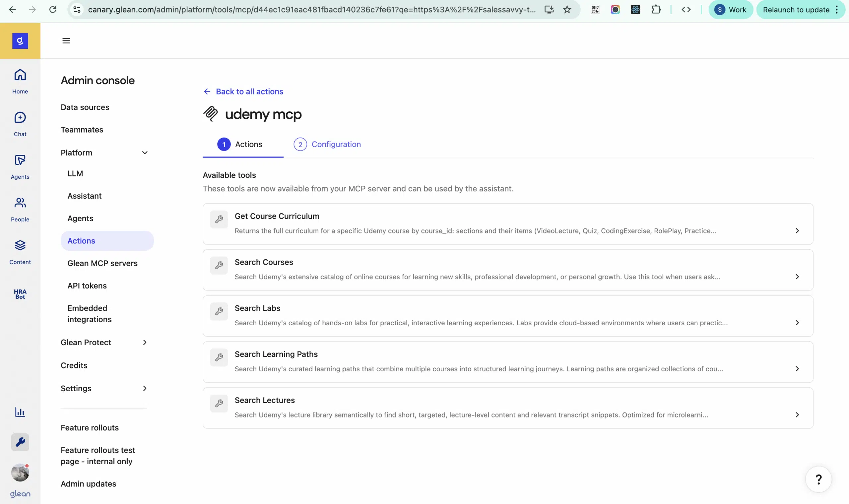Viewport: 849px width, 504px height.
Task: Click the wrench icon for Search Learning Paths
Action: [219, 358]
